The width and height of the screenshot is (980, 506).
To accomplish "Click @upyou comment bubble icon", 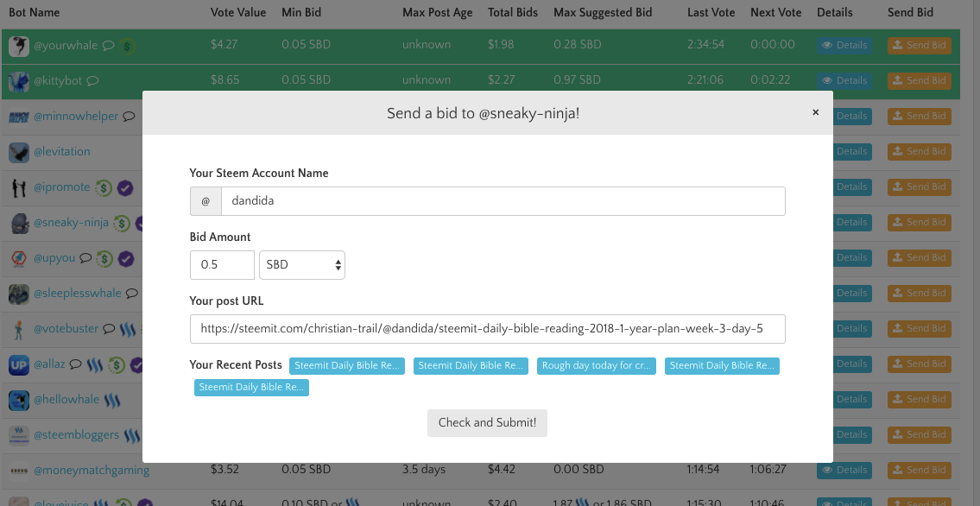I will [85, 258].
